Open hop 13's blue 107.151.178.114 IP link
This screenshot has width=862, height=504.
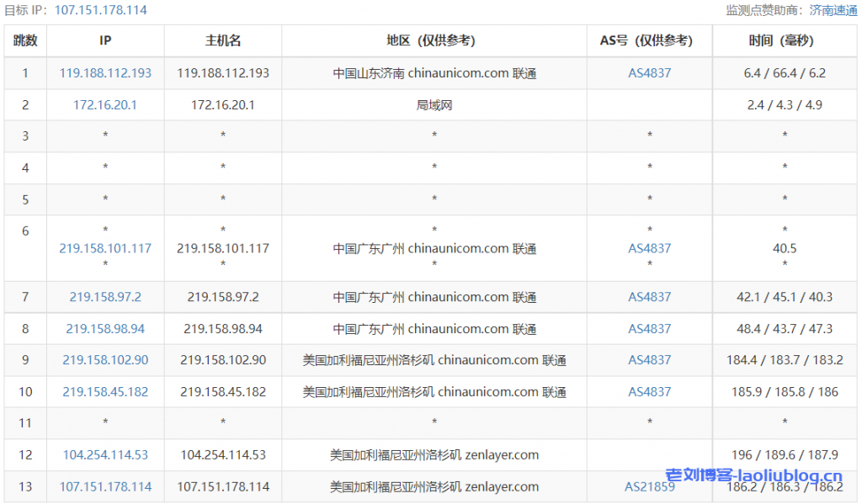click(x=105, y=486)
